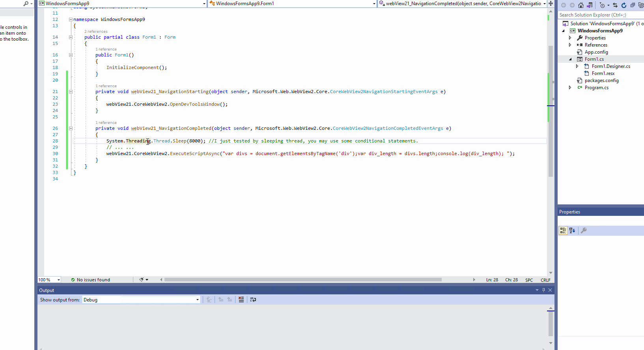Click Find Message in Code icon in Output
Screen dimensions: 644x350
[x=209, y=299]
